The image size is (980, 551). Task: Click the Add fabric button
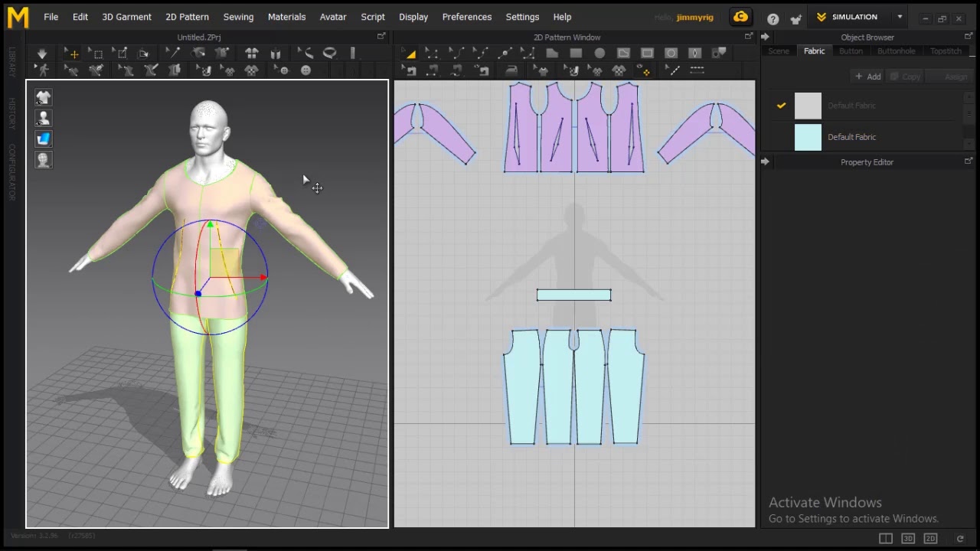point(868,77)
